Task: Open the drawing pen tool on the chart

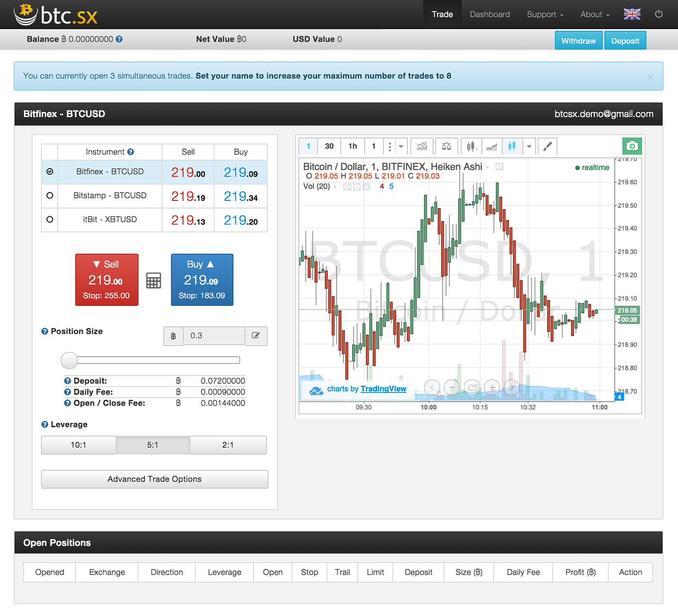Action: coord(547,146)
